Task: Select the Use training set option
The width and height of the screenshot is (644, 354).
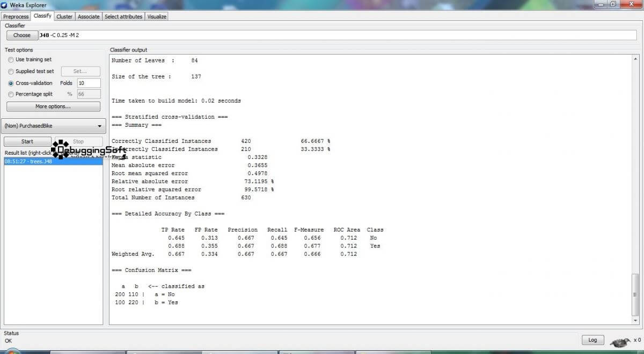Action: [11, 60]
